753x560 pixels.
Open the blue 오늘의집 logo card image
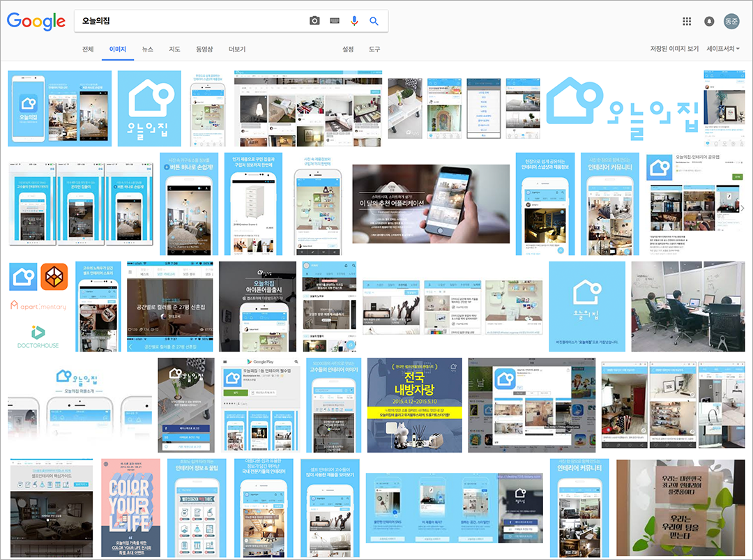587,306
